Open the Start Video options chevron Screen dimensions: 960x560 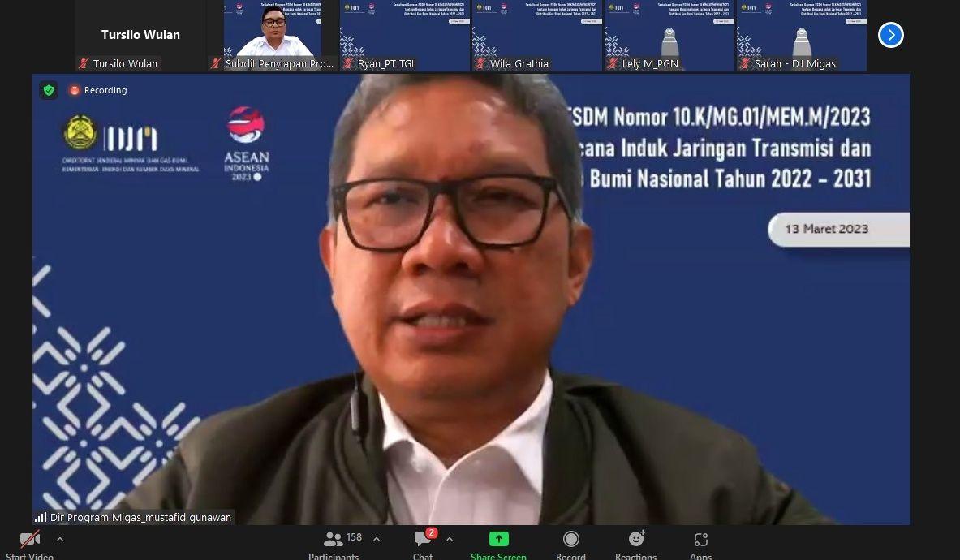tap(59, 538)
